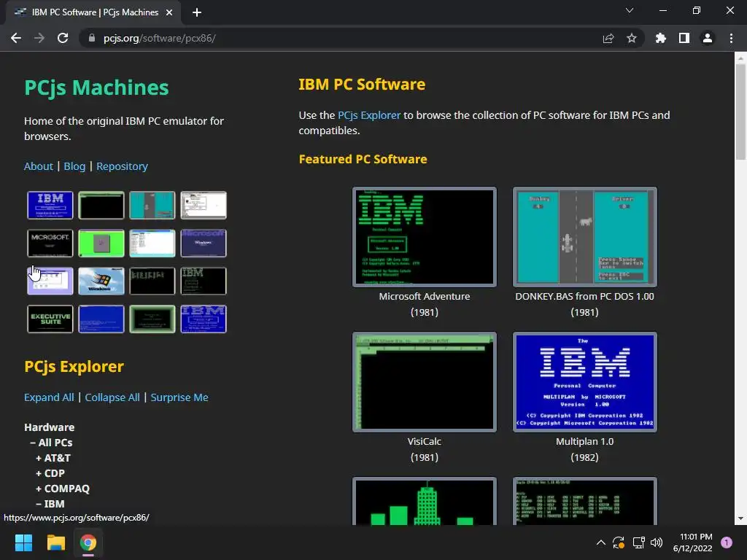The width and height of the screenshot is (747, 560).
Task: Follow the PCjs Explorer link in text
Action: click(x=368, y=115)
